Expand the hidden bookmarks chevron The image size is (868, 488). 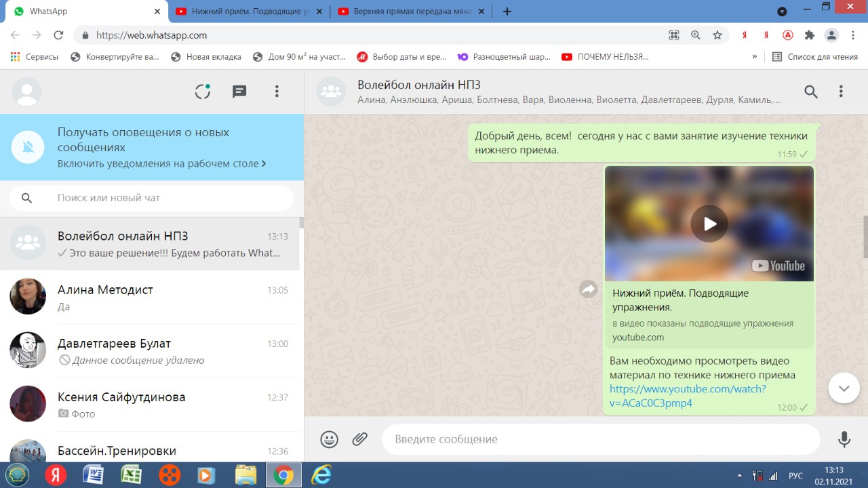[x=754, y=57]
